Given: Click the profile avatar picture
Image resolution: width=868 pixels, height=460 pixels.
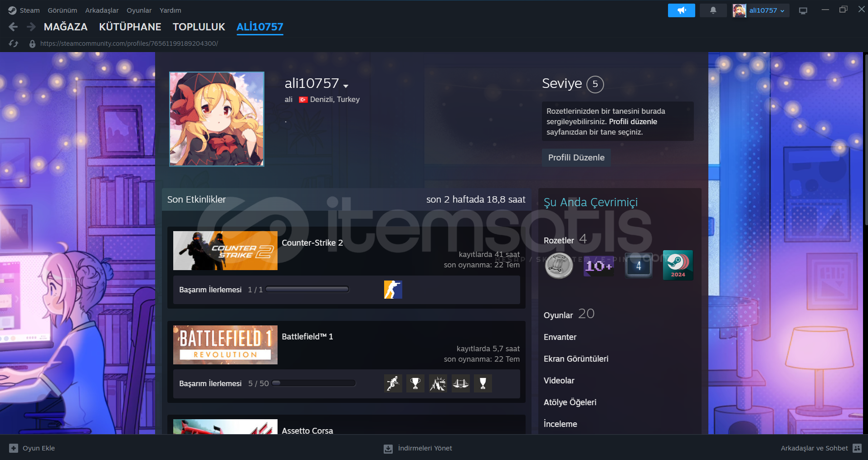Looking at the screenshot, I should [x=217, y=119].
